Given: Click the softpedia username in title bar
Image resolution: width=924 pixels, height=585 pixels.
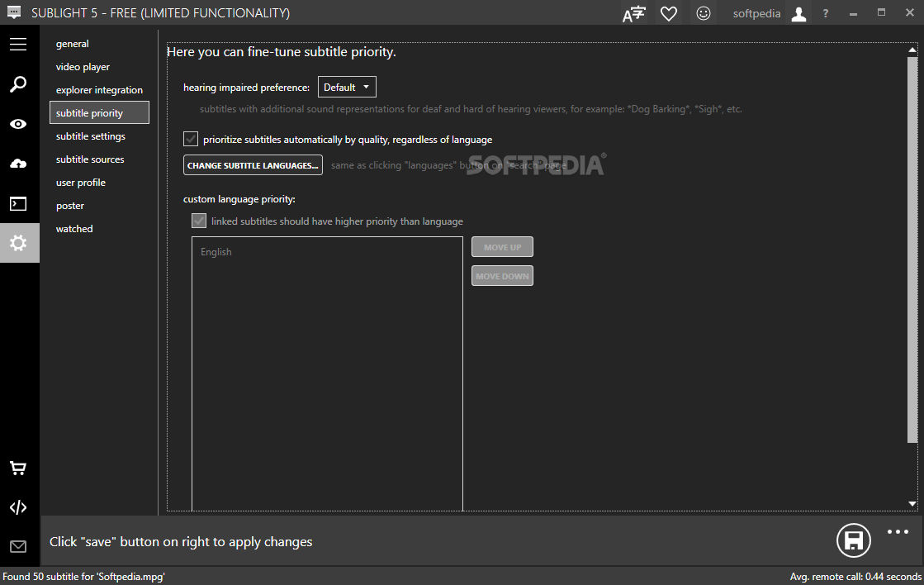Looking at the screenshot, I should (x=756, y=13).
